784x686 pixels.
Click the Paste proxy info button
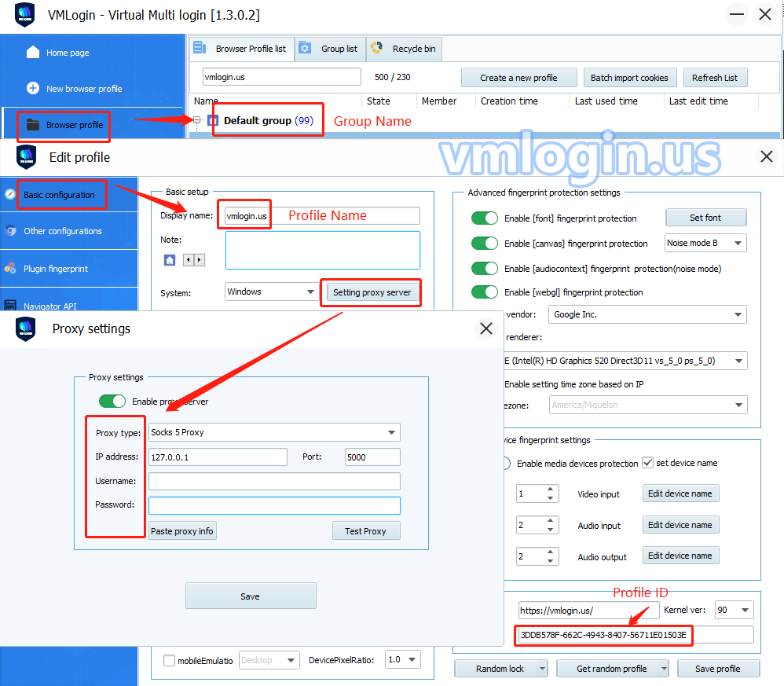pyautogui.click(x=182, y=531)
